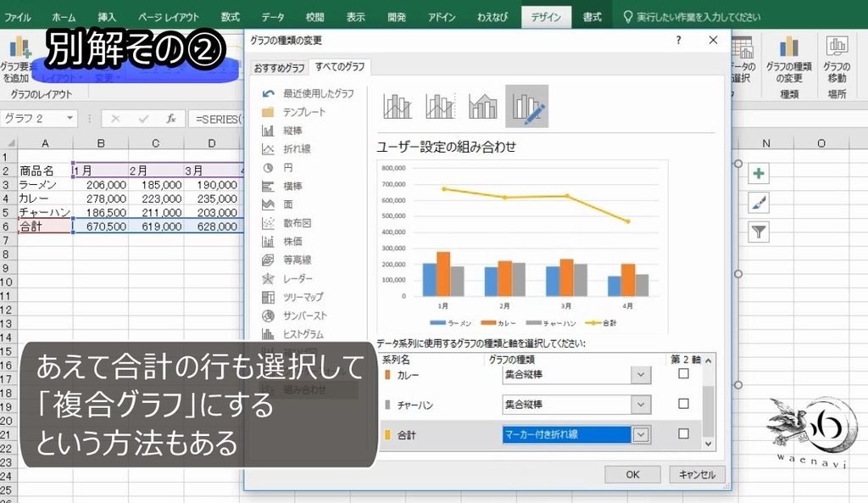
Task: Open chart type dropdown for カレー
Action: coord(641,375)
